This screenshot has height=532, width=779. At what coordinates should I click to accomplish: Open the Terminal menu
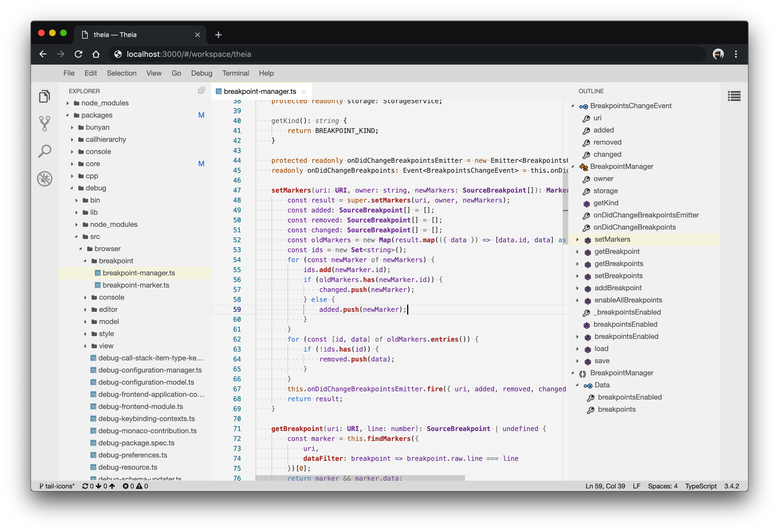pyautogui.click(x=235, y=73)
